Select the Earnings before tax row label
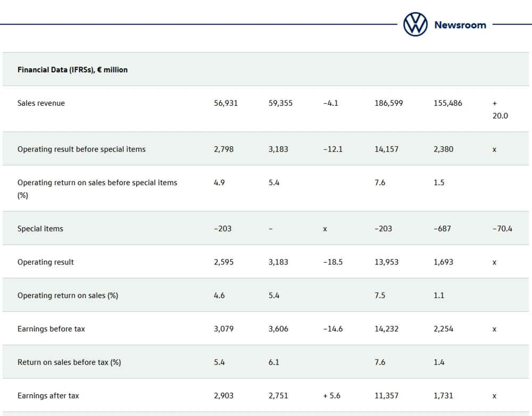The height and width of the screenshot is (416, 532). pos(51,329)
